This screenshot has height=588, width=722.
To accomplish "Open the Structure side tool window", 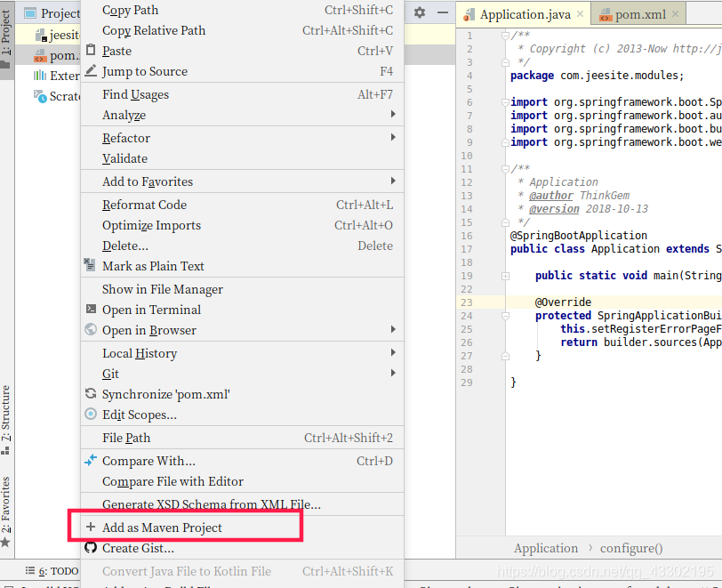I will point(6,416).
